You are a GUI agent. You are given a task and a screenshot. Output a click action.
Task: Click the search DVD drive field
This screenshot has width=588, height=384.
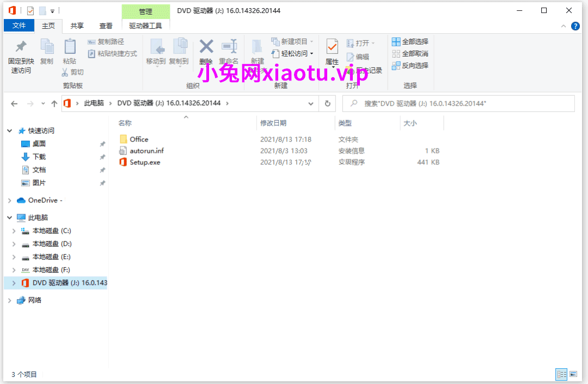[458, 104]
